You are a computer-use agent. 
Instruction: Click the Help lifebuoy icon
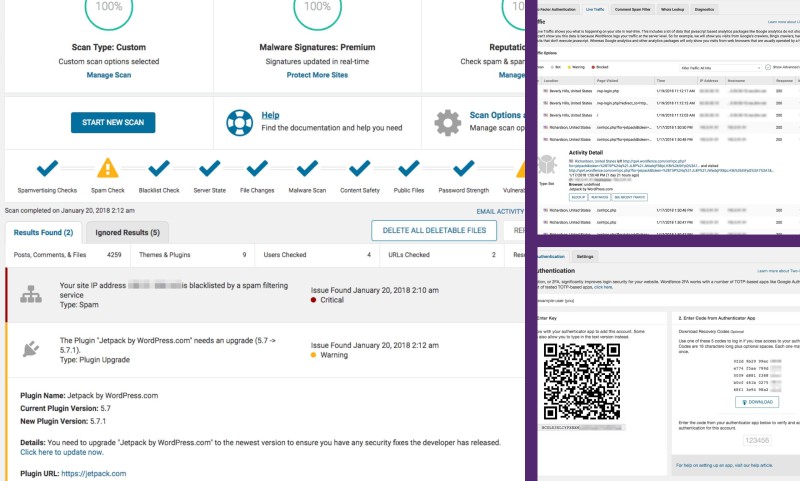tap(239, 122)
